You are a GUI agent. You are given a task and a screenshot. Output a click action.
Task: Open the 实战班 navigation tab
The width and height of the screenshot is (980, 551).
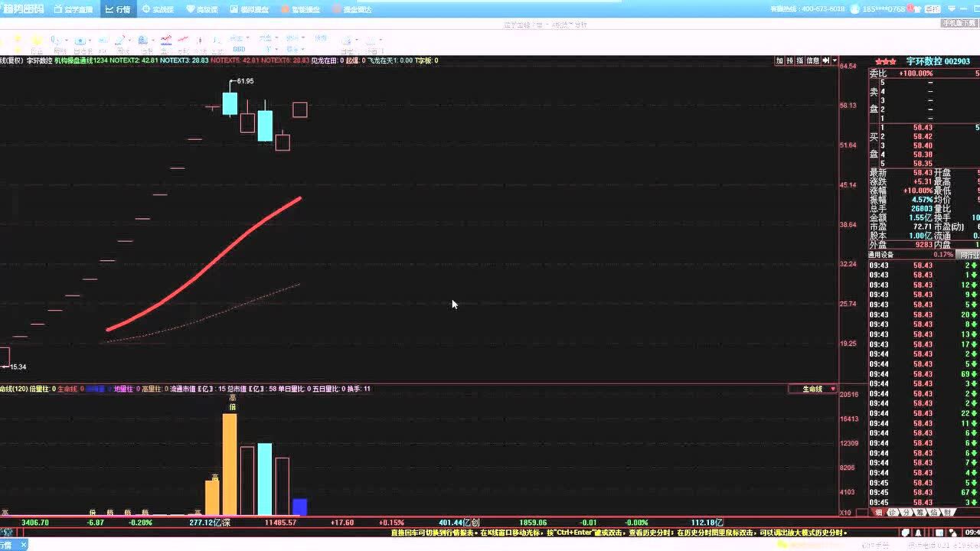point(158,10)
